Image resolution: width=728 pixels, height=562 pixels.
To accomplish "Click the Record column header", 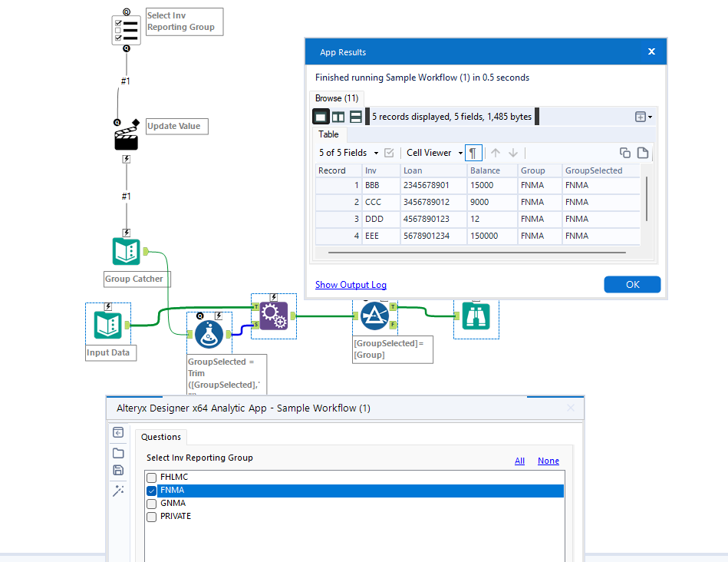I will click(x=338, y=170).
